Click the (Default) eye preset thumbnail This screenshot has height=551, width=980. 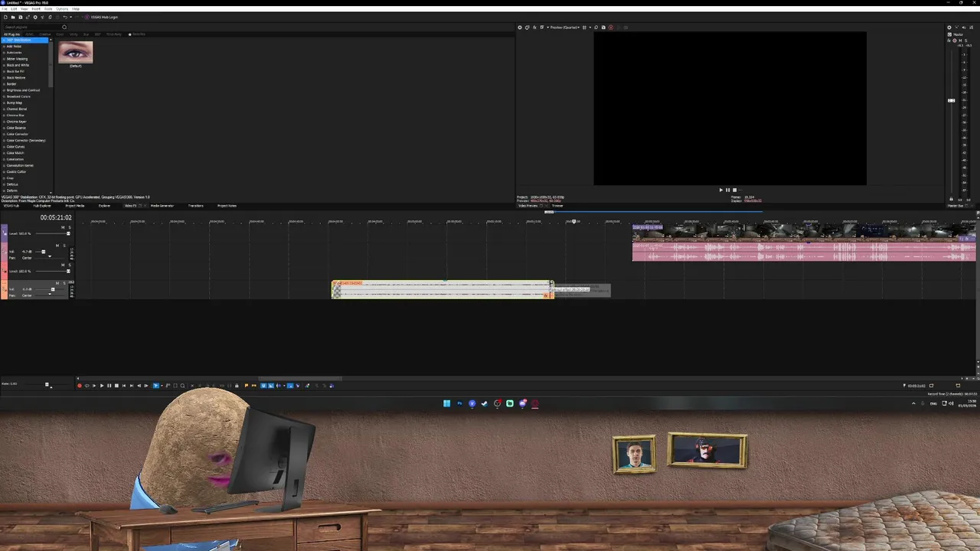75,52
